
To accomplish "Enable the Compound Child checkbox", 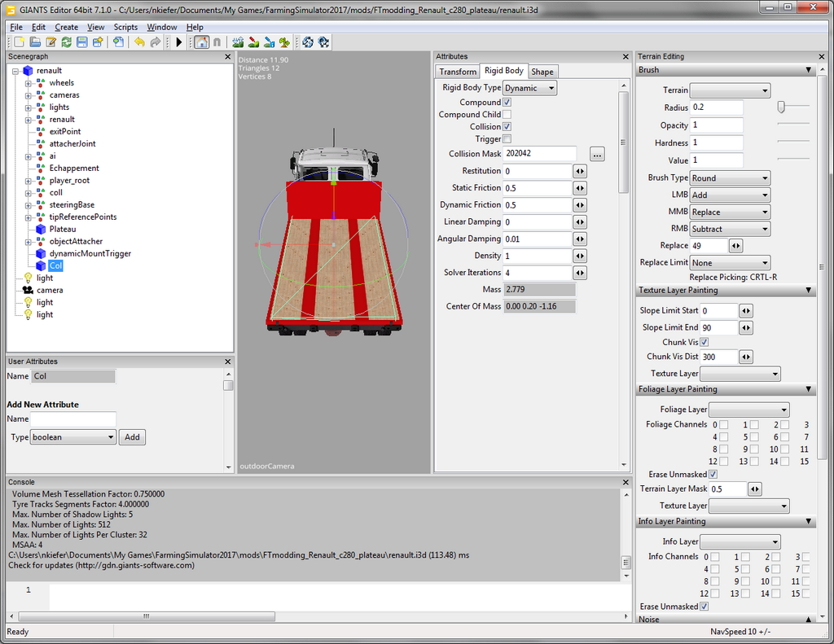I will (x=507, y=114).
